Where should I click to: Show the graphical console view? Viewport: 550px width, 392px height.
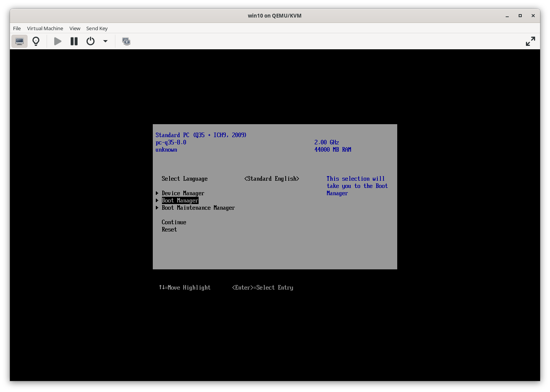19,41
